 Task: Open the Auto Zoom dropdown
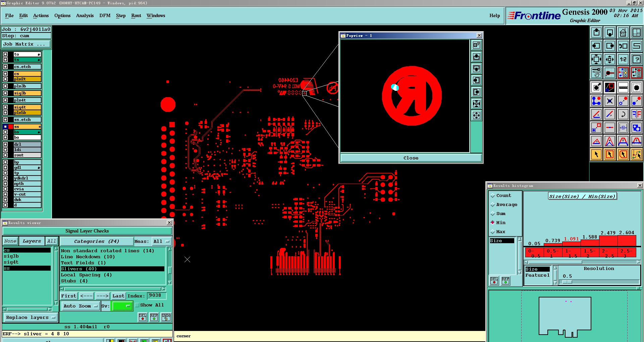(x=80, y=306)
